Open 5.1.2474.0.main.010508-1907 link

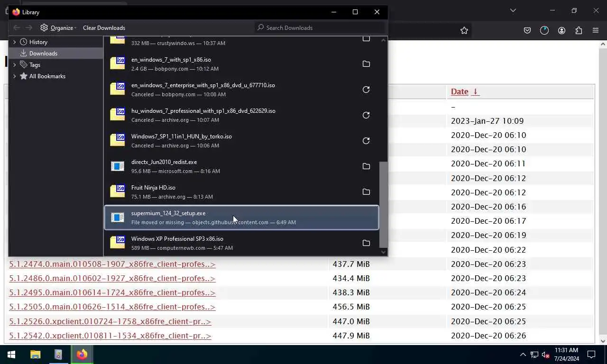(x=112, y=264)
